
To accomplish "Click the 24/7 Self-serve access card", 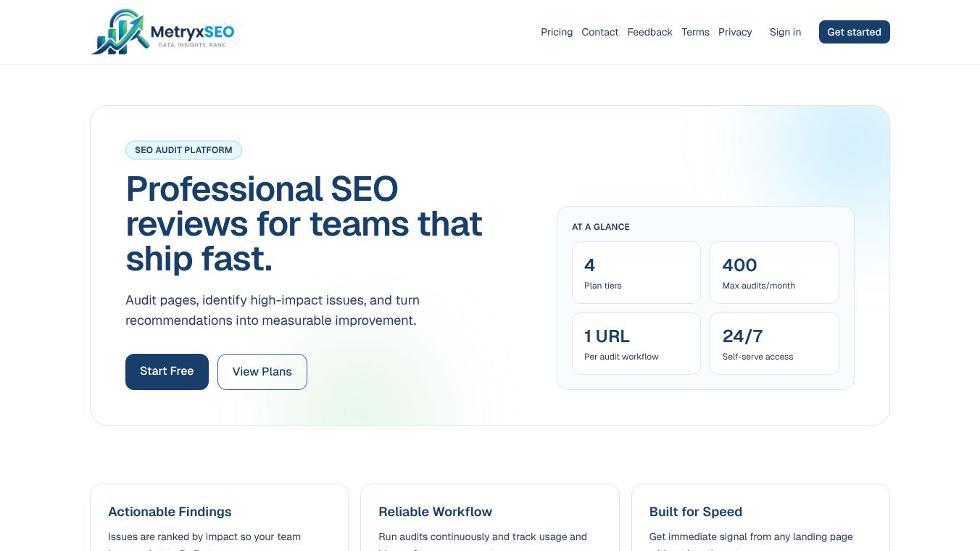I will 774,343.
